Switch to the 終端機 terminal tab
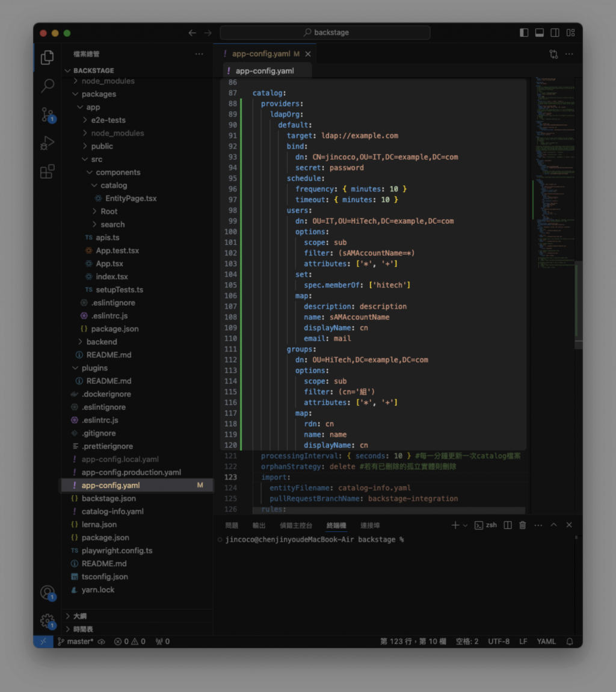616x692 pixels. click(x=336, y=525)
